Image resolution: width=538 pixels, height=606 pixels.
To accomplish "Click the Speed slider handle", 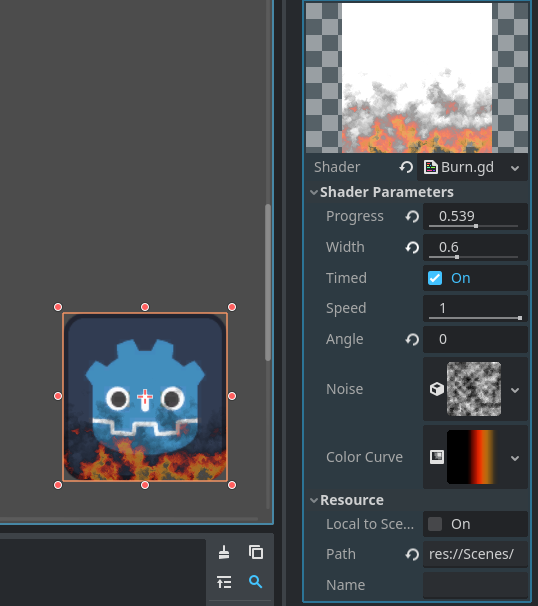I will 520,318.
